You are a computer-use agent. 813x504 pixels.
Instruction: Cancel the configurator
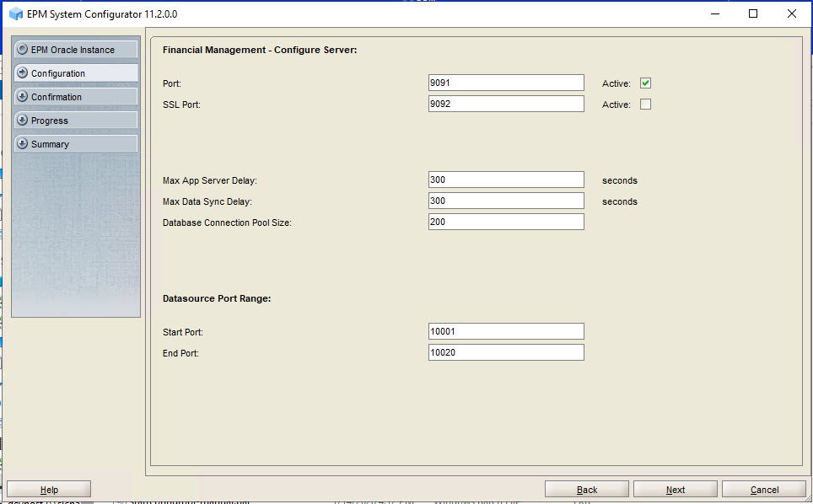pyautogui.click(x=764, y=490)
